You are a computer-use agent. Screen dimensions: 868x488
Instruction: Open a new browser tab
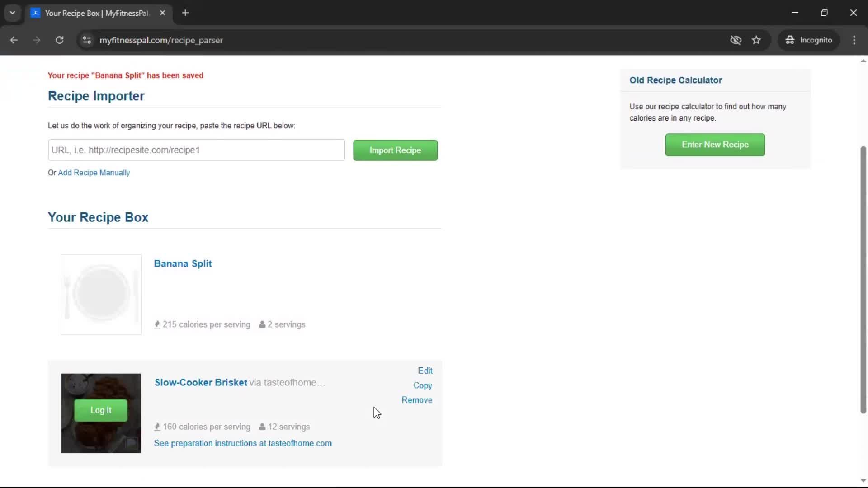185,13
